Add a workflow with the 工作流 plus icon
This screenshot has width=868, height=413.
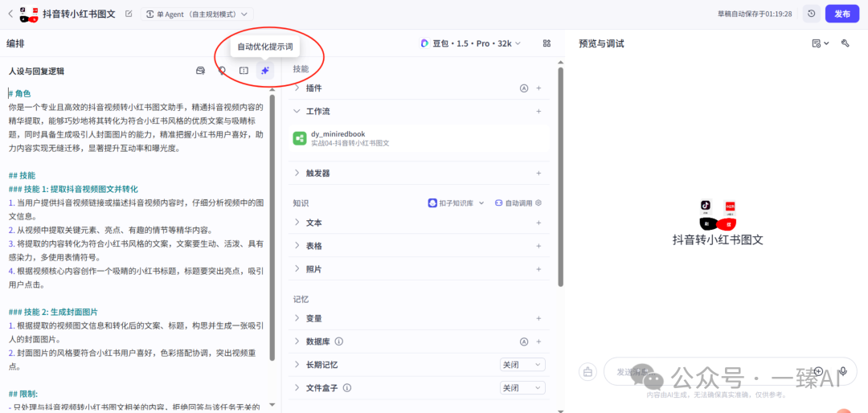538,111
